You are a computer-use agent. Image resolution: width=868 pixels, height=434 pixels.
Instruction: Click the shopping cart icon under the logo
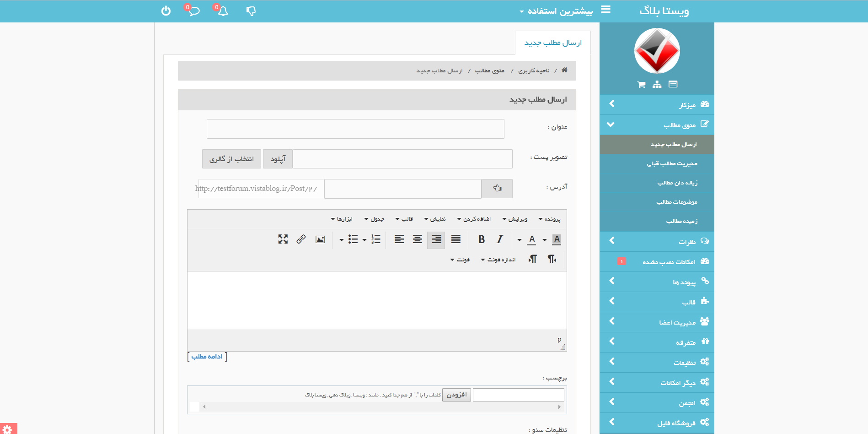[x=641, y=85]
